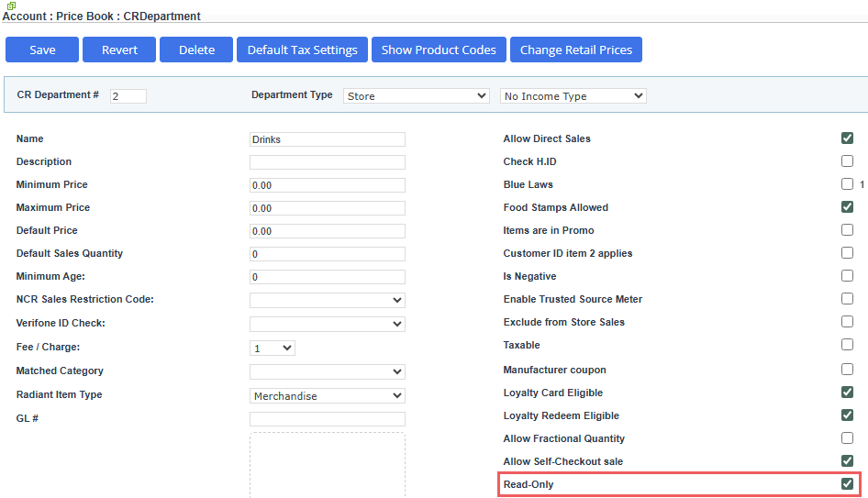Viewport: 868px width, 498px height.
Task: Expand the Radiant Item Type dropdown
Action: (x=328, y=396)
